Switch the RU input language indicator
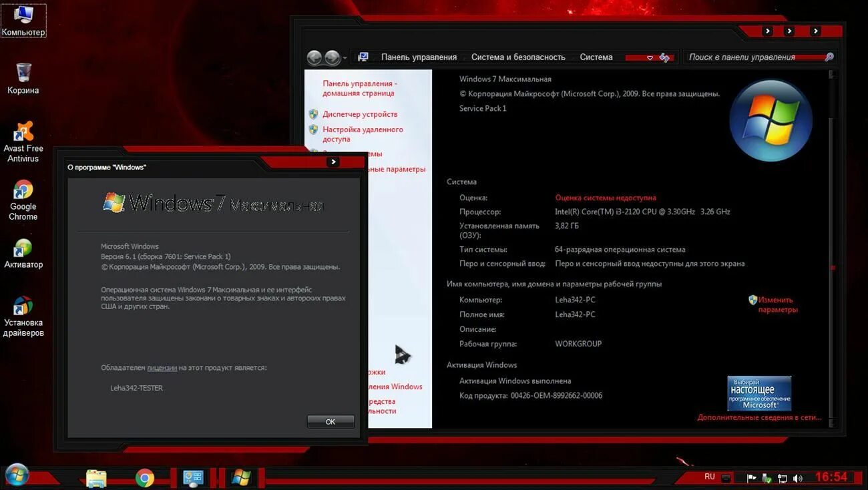868x490 pixels. (x=710, y=477)
